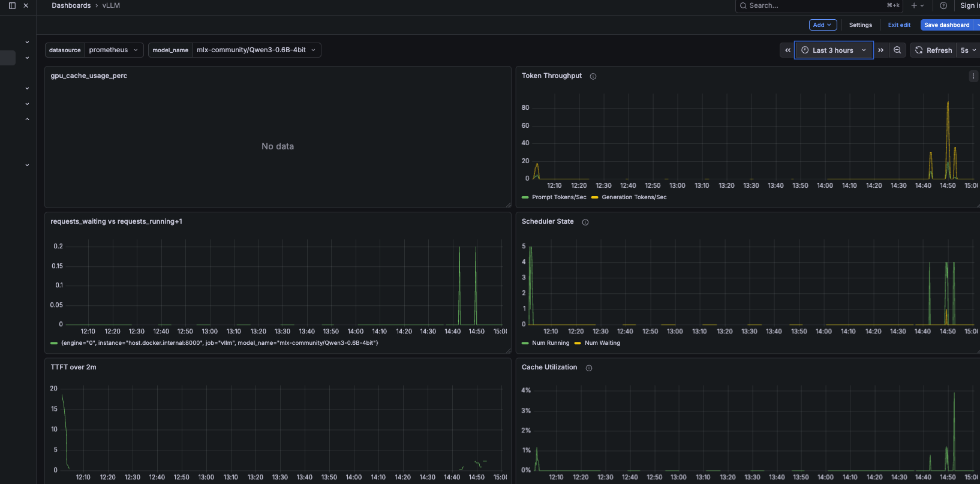Click the Sign in link
980x484 pixels.
coord(969,5)
